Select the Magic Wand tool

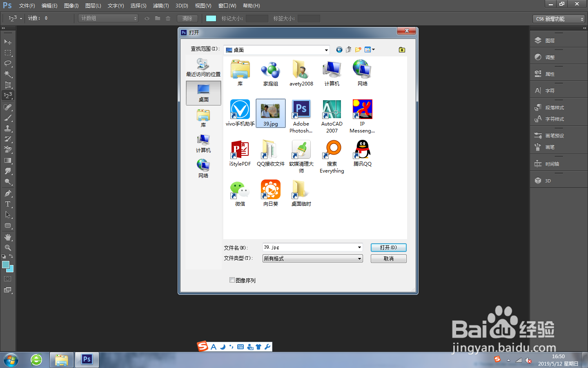click(x=8, y=74)
